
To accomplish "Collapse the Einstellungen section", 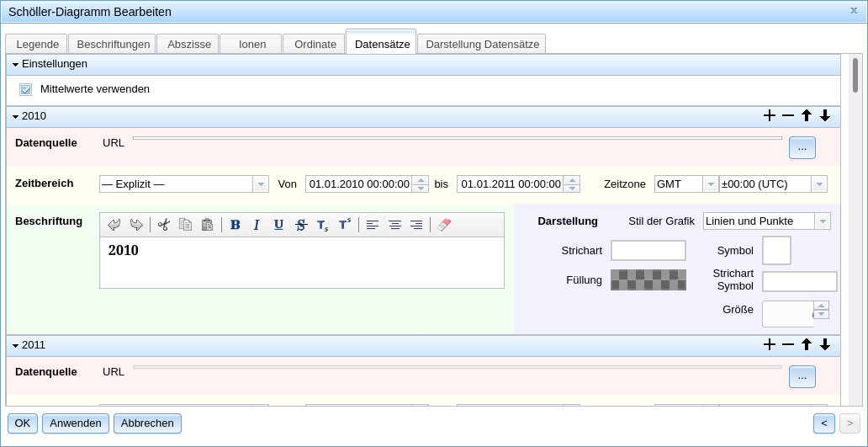I will coord(15,64).
